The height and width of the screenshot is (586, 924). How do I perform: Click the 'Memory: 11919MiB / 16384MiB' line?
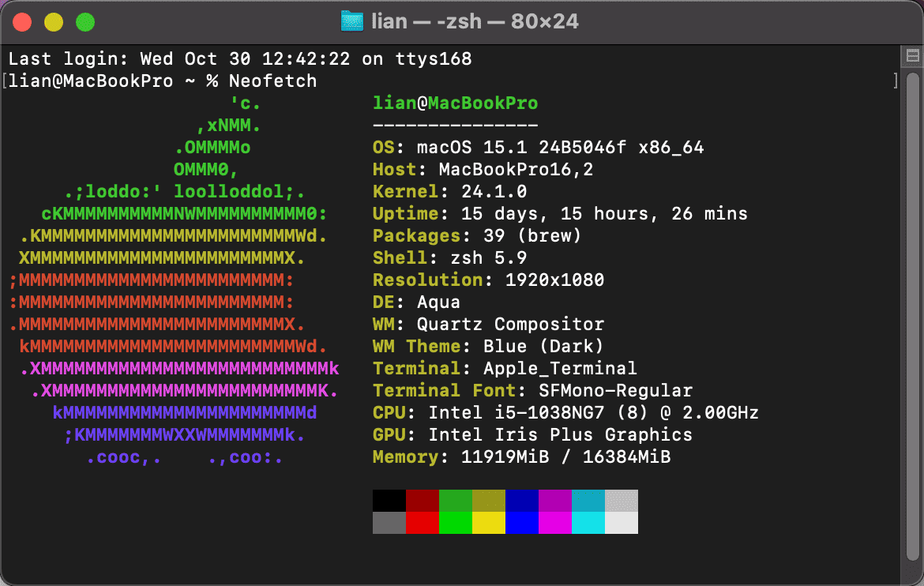[521, 457]
